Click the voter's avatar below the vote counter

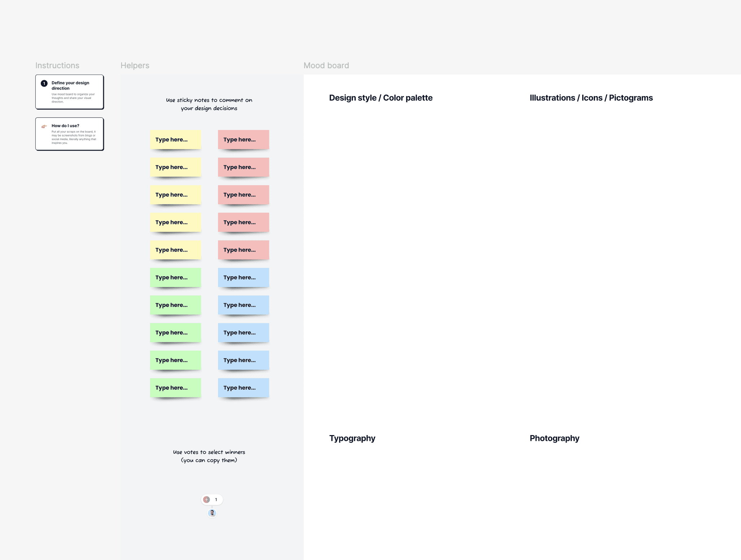(212, 513)
